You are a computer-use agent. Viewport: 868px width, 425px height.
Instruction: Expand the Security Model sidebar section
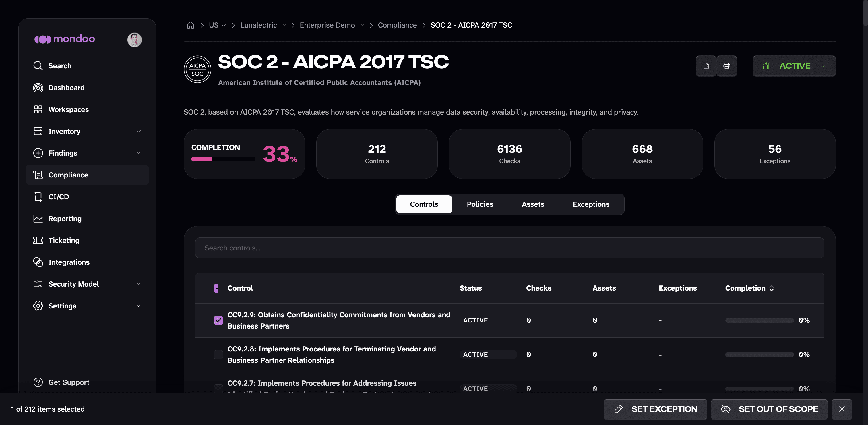coord(138,284)
